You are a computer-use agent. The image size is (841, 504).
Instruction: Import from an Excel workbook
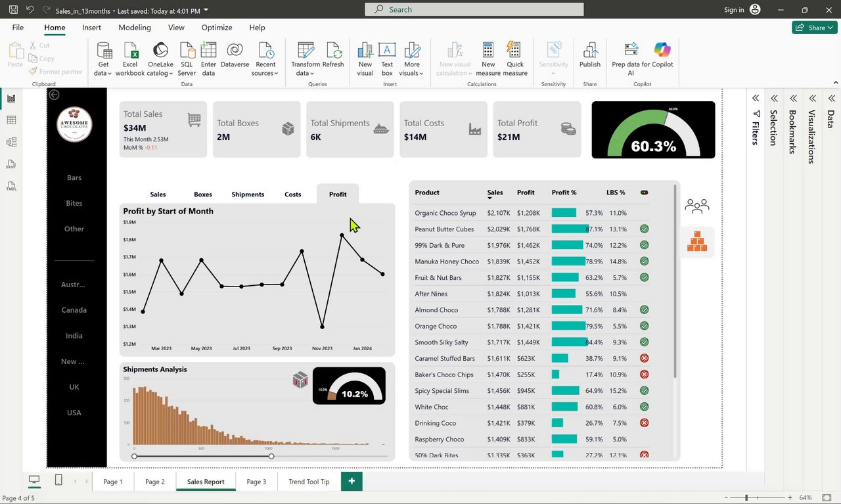click(x=130, y=59)
